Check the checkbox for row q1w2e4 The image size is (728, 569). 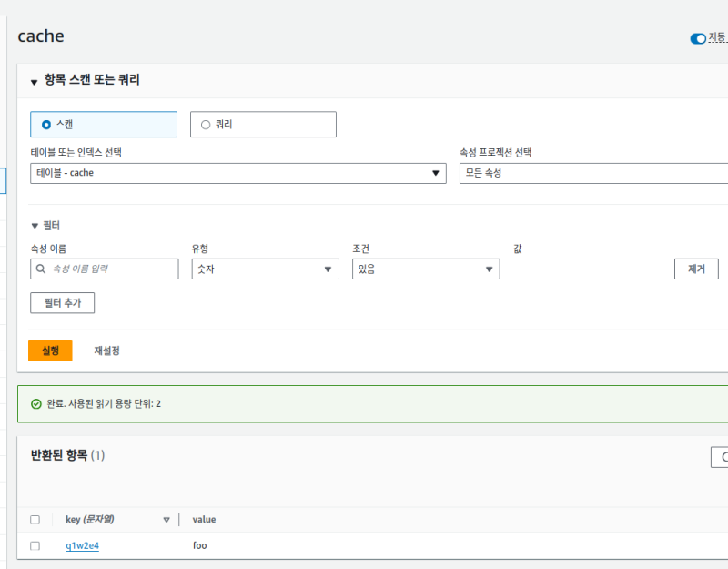click(x=35, y=546)
